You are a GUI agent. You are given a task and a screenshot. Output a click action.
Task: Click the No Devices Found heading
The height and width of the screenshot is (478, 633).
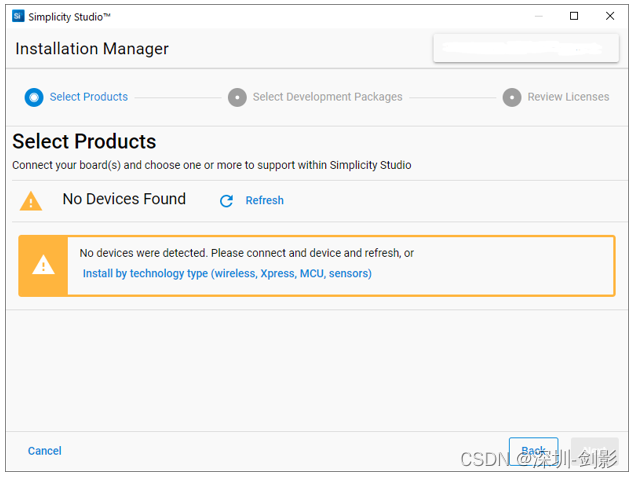tap(124, 199)
